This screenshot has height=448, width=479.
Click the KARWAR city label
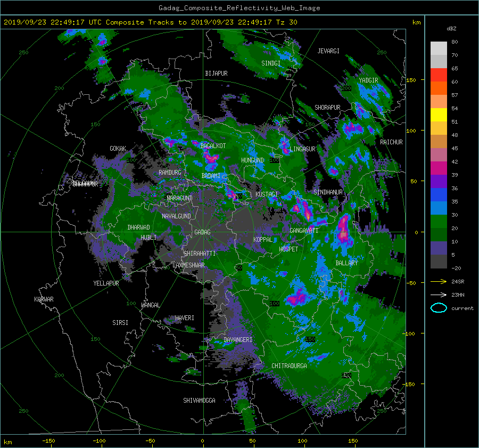click(x=44, y=299)
